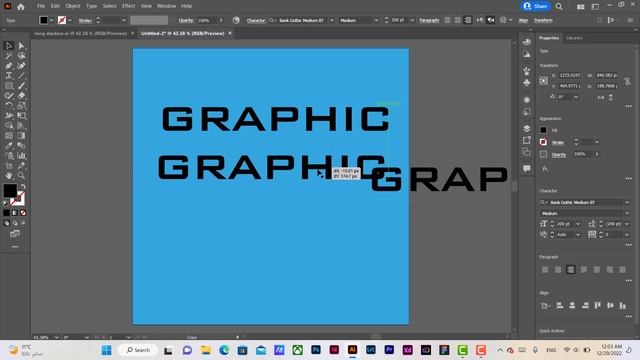Screen dimensions: 640x360
Task: Select reference point locator grid
Action: click(x=543, y=81)
